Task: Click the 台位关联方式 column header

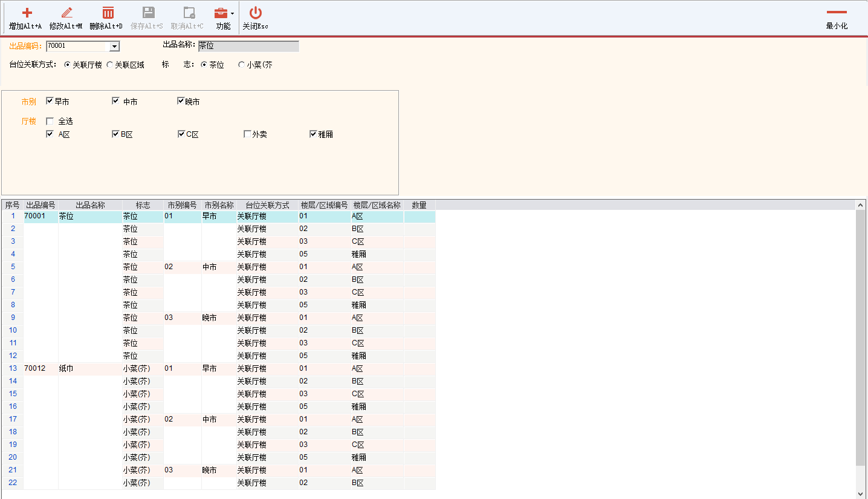Action: point(267,205)
